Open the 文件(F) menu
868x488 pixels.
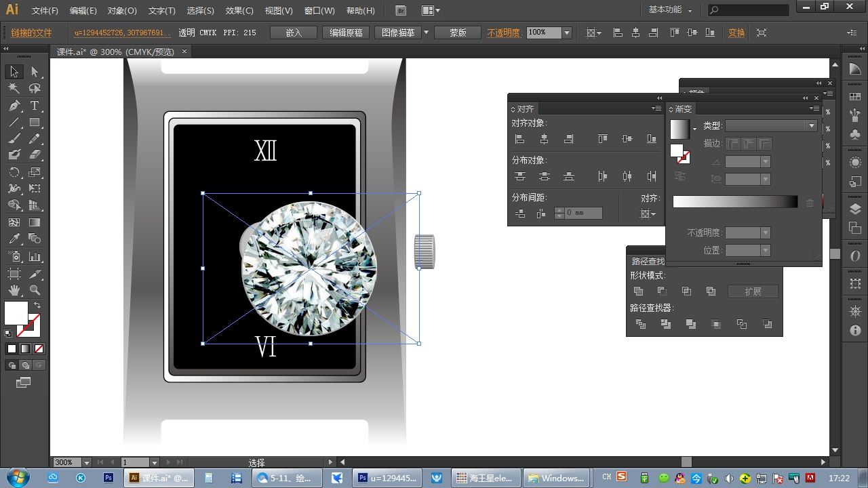pyautogui.click(x=45, y=11)
